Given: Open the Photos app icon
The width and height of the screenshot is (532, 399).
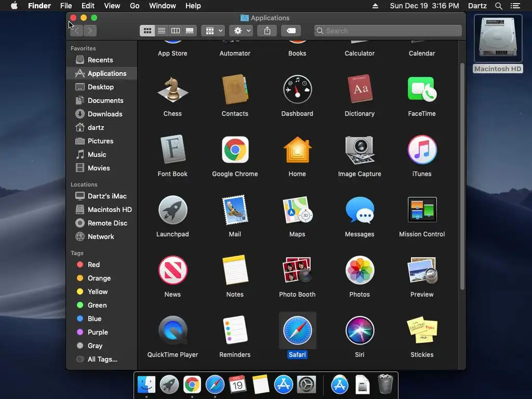Looking at the screenshot, I should point(360,270).
